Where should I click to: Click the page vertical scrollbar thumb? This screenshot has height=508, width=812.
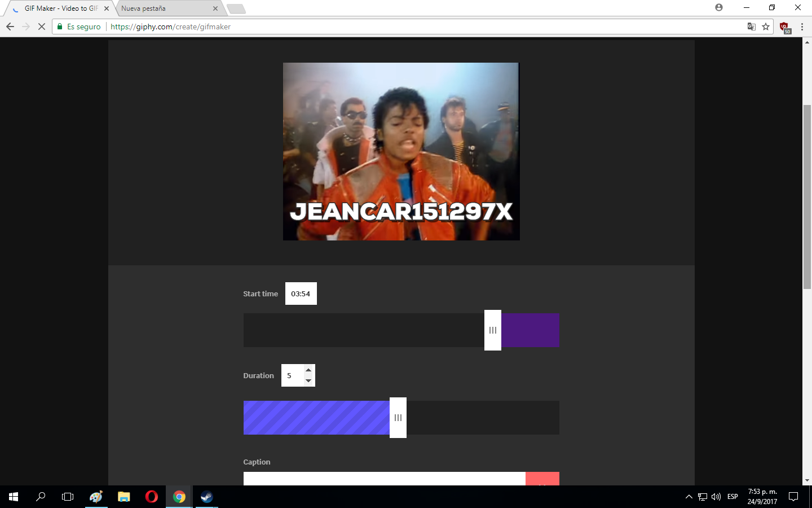coord(807,197)
